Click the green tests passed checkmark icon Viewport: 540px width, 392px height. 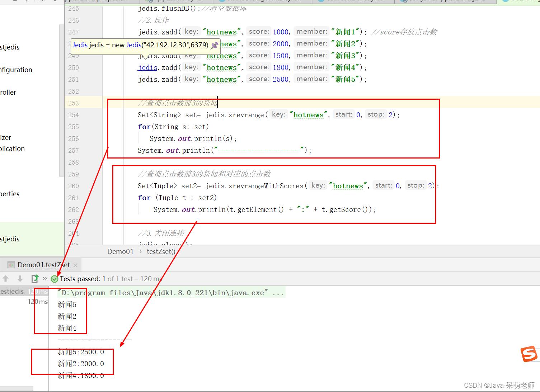pyautogui.click(x=55, y=279)
